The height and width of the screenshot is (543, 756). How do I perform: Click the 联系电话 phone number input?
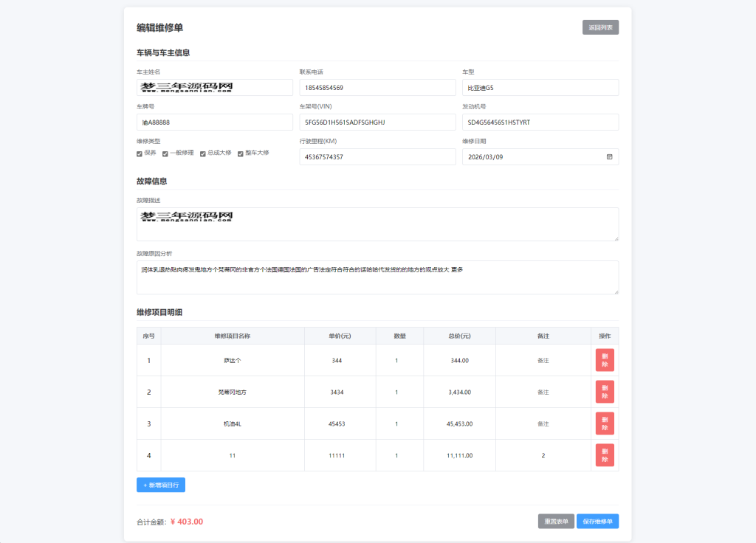click(x=377, y=87)
